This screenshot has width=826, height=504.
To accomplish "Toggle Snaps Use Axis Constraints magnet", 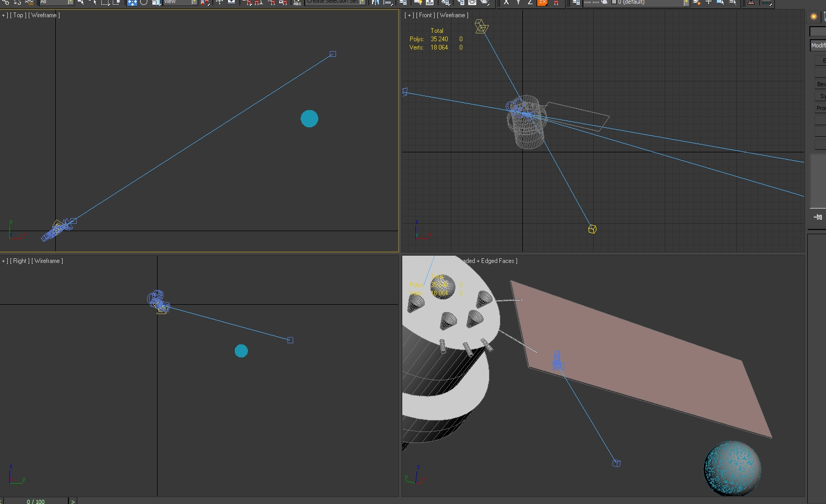I will pyautogui.click(x=556, y=2).
